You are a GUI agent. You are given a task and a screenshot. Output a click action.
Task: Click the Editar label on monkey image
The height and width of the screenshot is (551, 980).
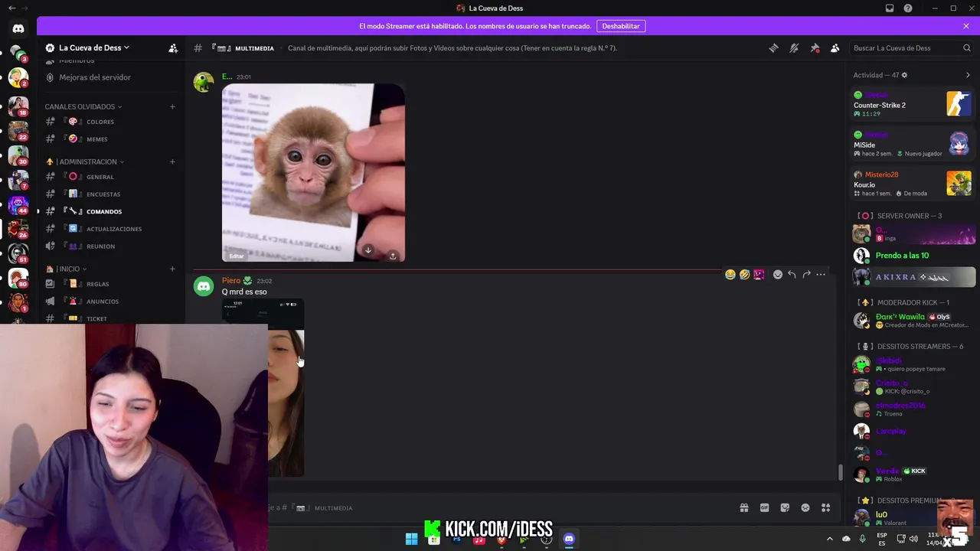tap(237, 256)
